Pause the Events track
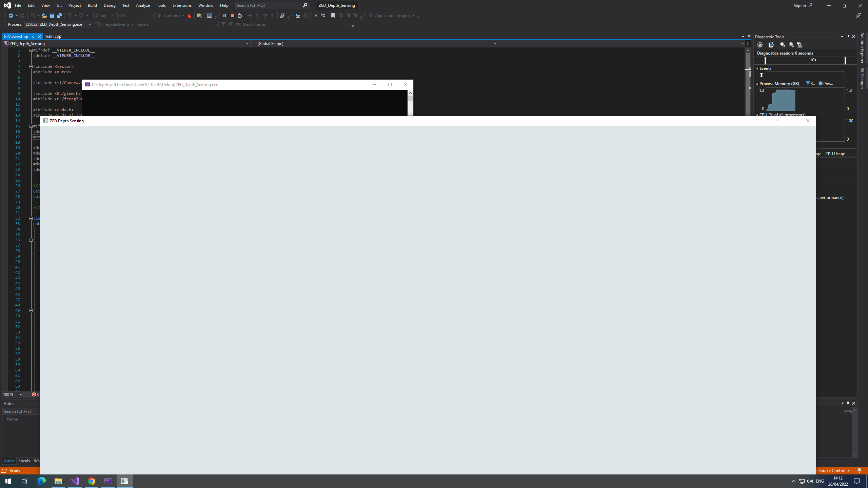This screenshot has width=868, height=488. click(762, 75)
